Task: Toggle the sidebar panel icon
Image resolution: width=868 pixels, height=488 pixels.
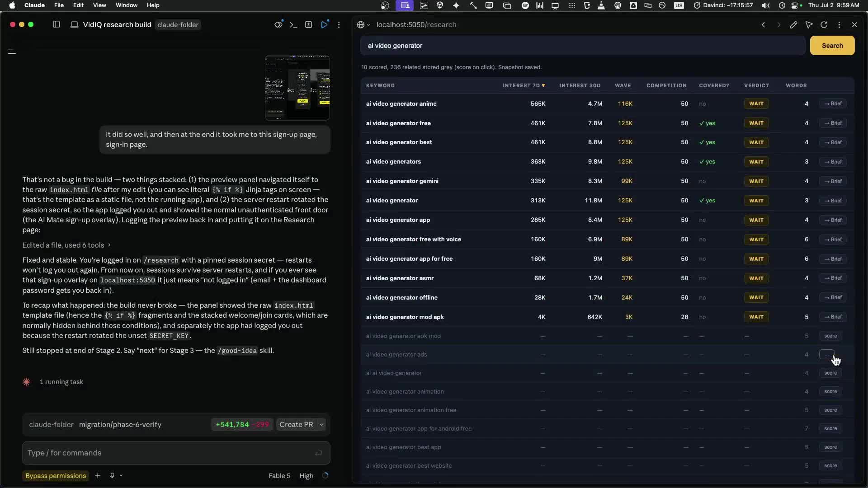Action: tap(57, 24)
